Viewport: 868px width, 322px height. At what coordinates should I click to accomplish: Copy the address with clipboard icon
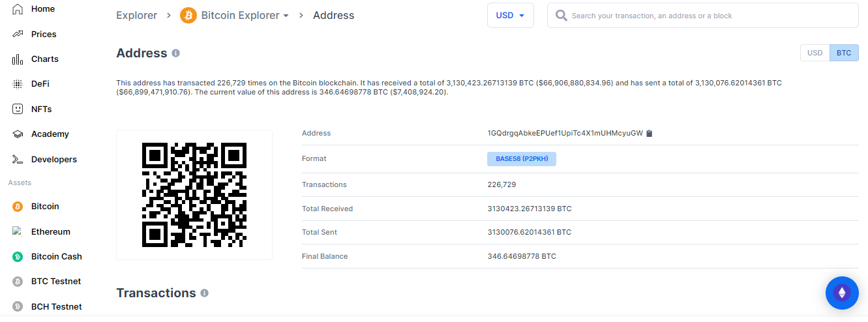point(649,134)
